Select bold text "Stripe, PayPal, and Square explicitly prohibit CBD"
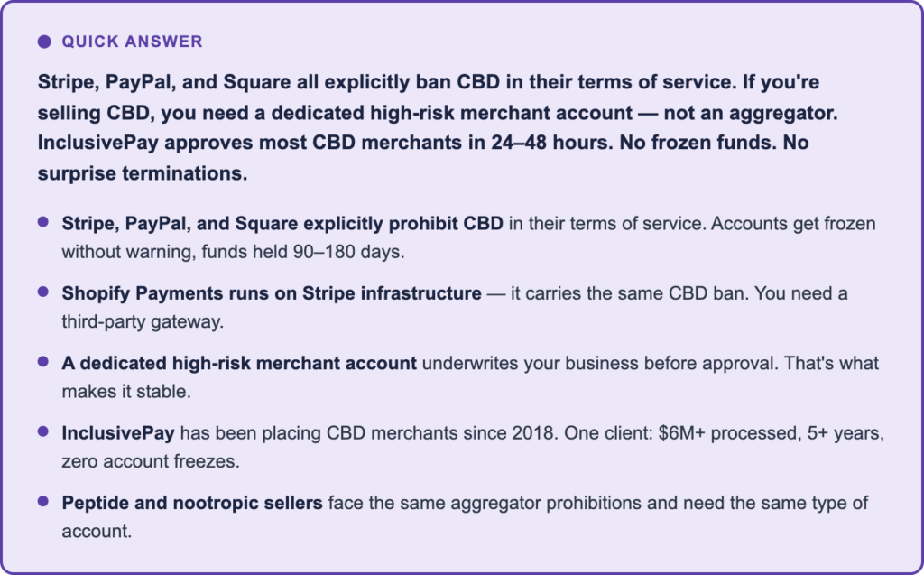 pos(282,223)
